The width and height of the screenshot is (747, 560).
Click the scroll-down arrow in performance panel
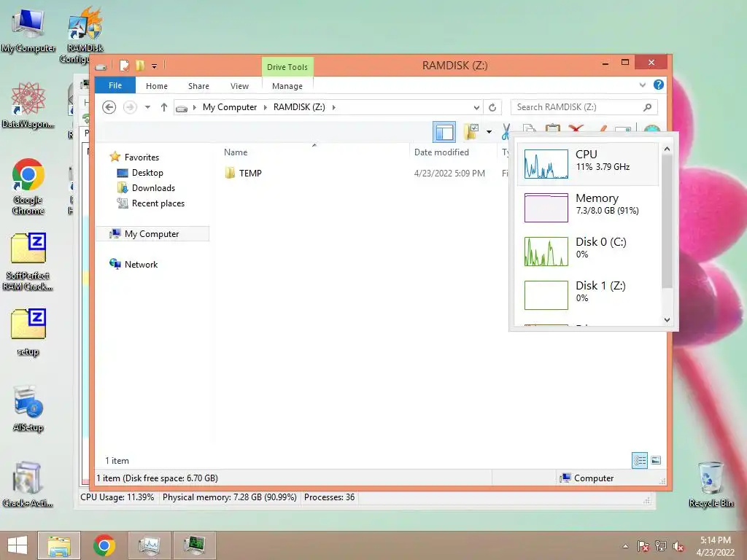667,320
